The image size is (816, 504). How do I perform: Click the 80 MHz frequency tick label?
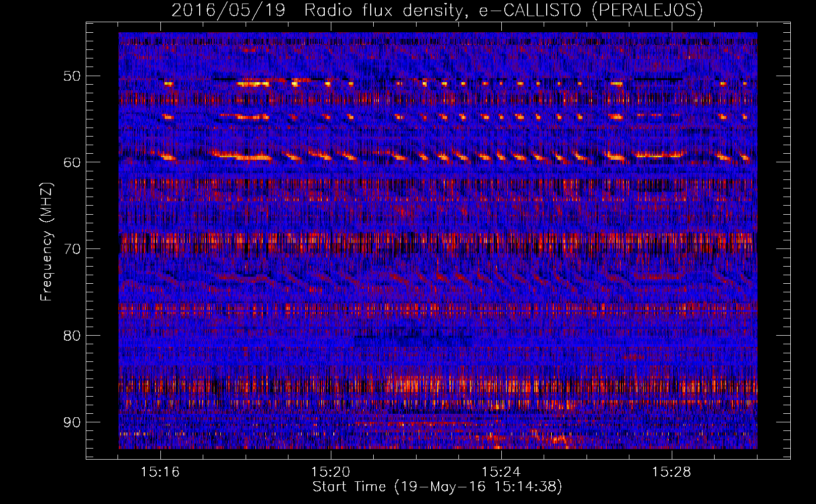click(x=72, y=336)
